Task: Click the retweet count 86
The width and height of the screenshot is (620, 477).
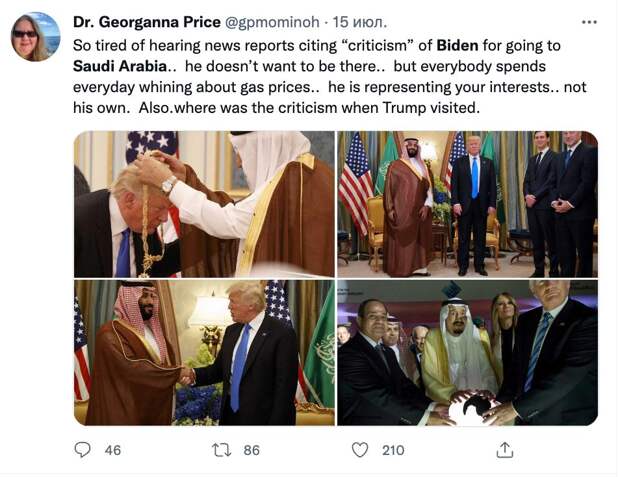Action: pos(251,450)
